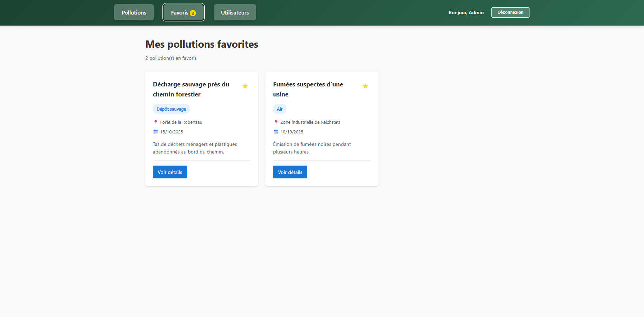This screenshot has width=644, height=317.
Task: Click the pin icon beside Zone industrielle de Reichstett
Action: pyautogui.click(x=276, y=122)
